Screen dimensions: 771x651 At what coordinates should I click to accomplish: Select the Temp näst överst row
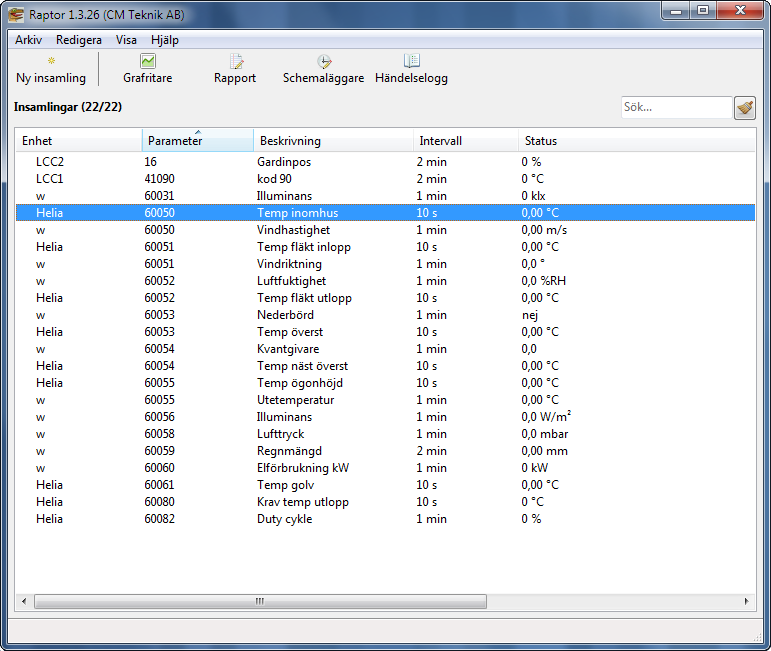(x=386, y=366)
